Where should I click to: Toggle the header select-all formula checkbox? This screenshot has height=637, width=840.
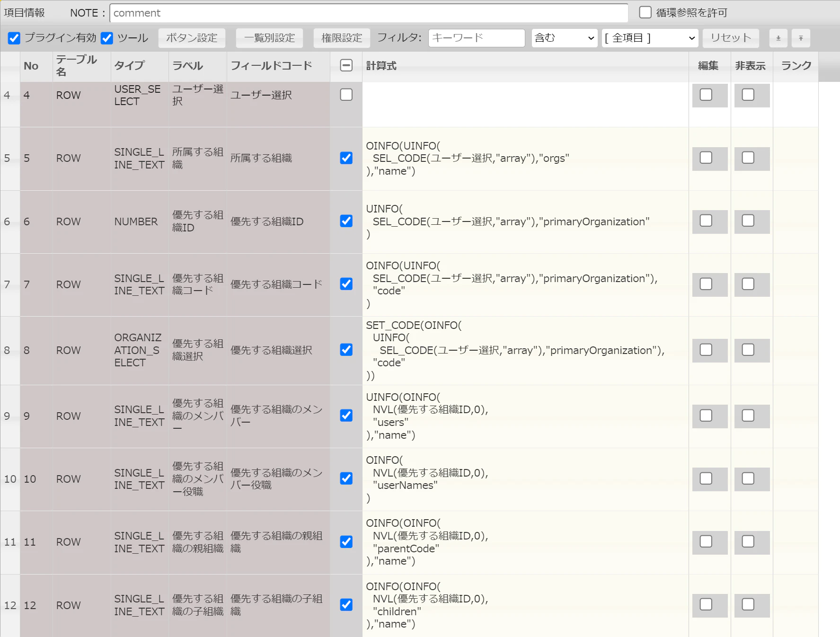pyautogui.click(x=346, y=65)
